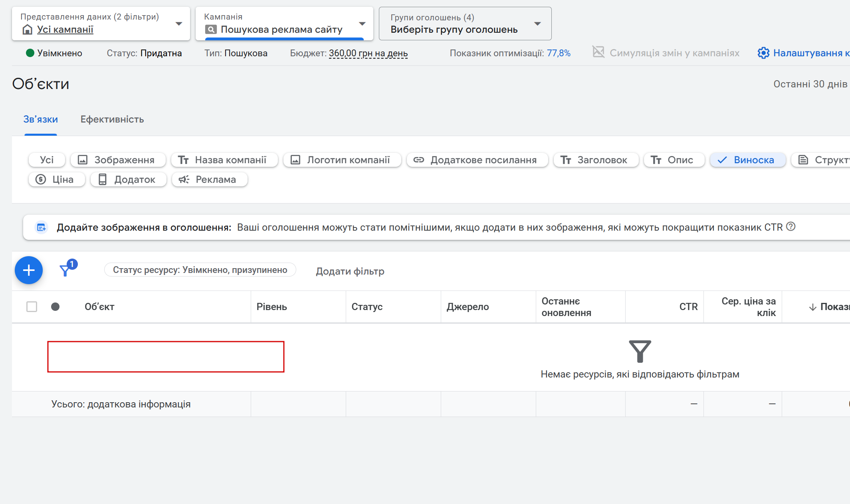This screenshot has height=504, width=850.
Task: Select the Логотип компанії filter chip
Action: (x=342, y=160)
